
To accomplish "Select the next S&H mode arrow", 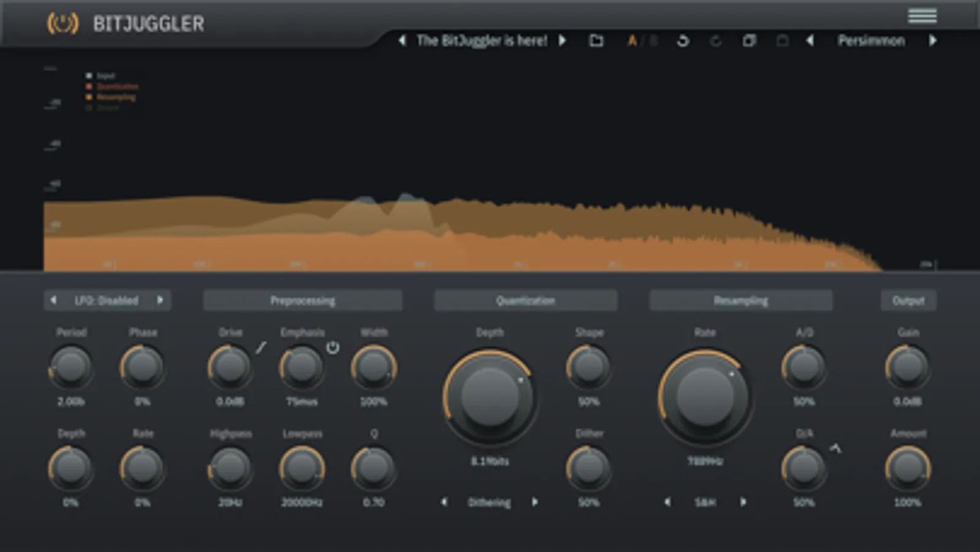I will 743,502.
